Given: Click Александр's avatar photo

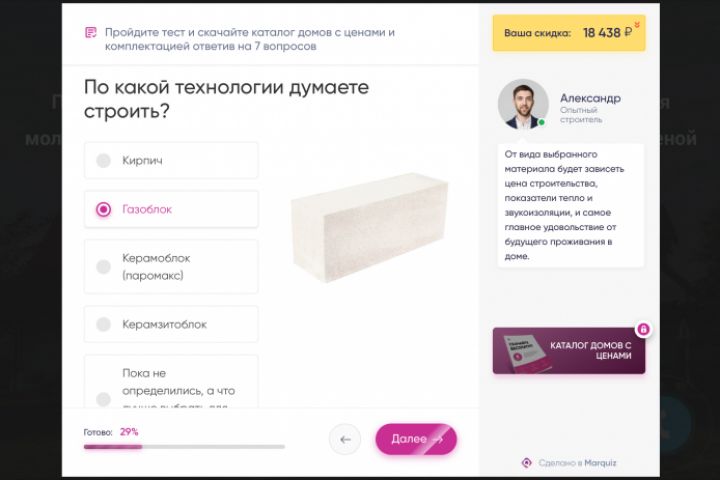Looking at the screenshot, I should (x=523, y=104).
